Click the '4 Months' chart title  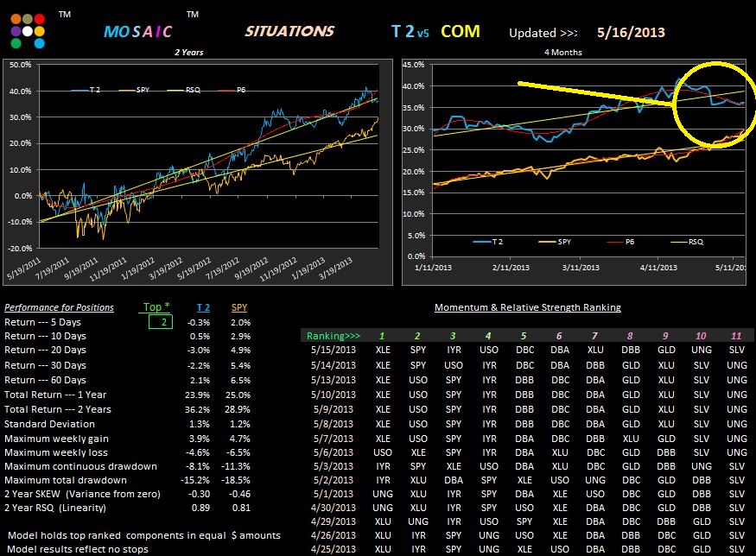(563, 52)
